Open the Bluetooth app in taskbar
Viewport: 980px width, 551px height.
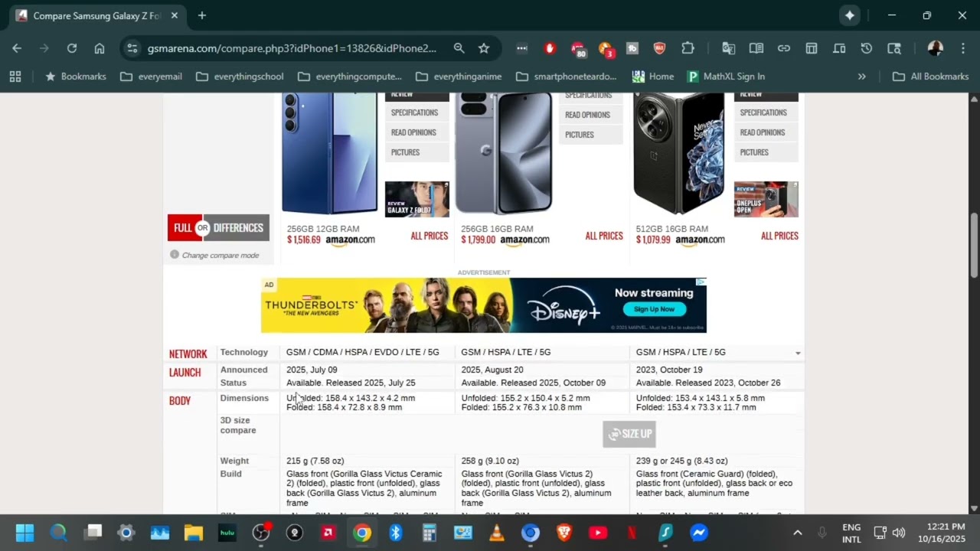[396, 533]
